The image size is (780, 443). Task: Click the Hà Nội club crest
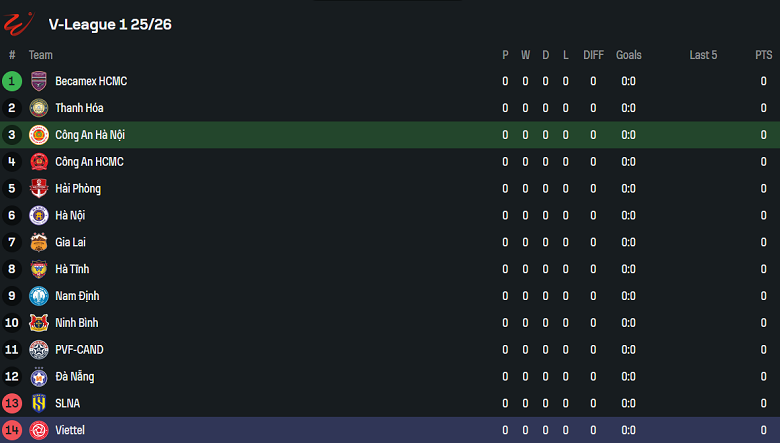coord(39,215)
